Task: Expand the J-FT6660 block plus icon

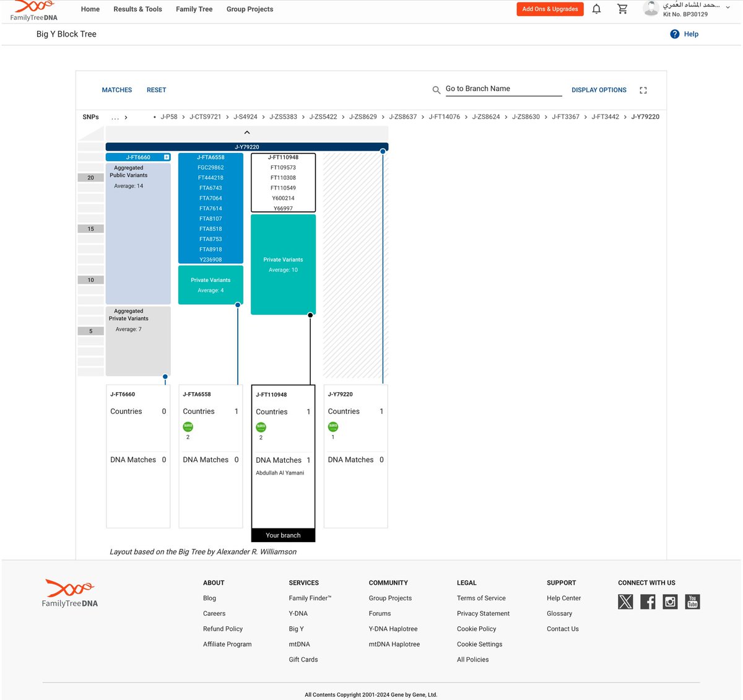Action: click(167, 157)
